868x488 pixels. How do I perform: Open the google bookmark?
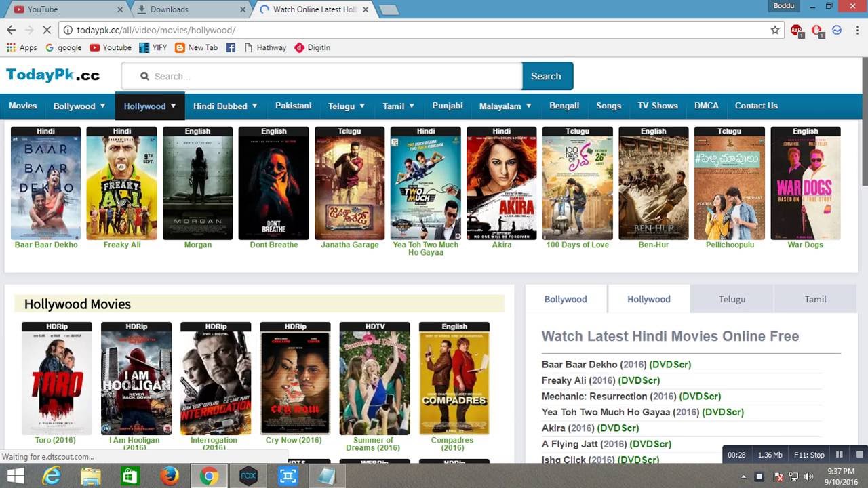click(63, 47)
